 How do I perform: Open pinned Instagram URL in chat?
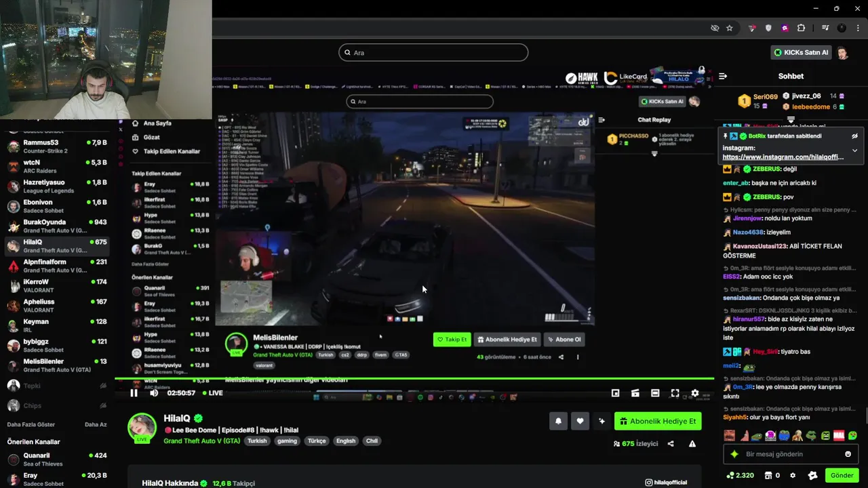point(783,157)
